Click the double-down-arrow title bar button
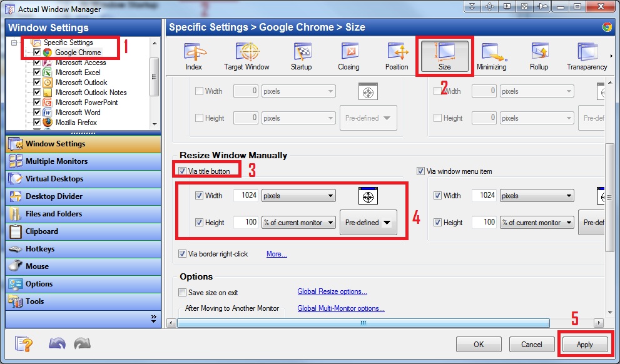Image resolution: width=620 pixels, height=364 pixels. pyautogui.click(x=472, y=7)
